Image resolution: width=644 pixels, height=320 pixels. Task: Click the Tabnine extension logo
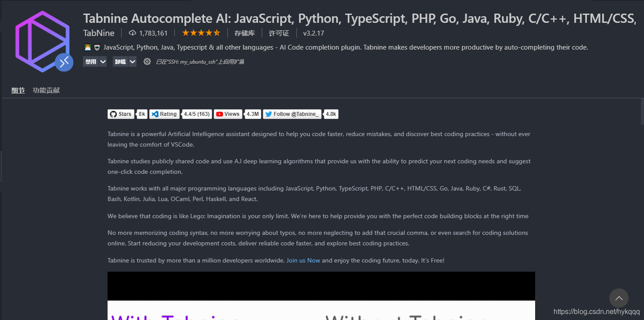click(43, 41)
